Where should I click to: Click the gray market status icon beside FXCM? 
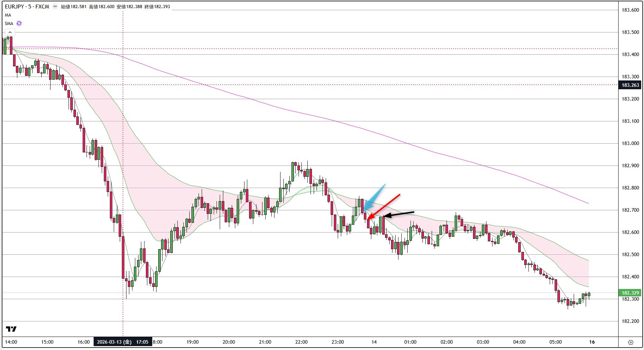pyautogui.click(x=55, y=7)
